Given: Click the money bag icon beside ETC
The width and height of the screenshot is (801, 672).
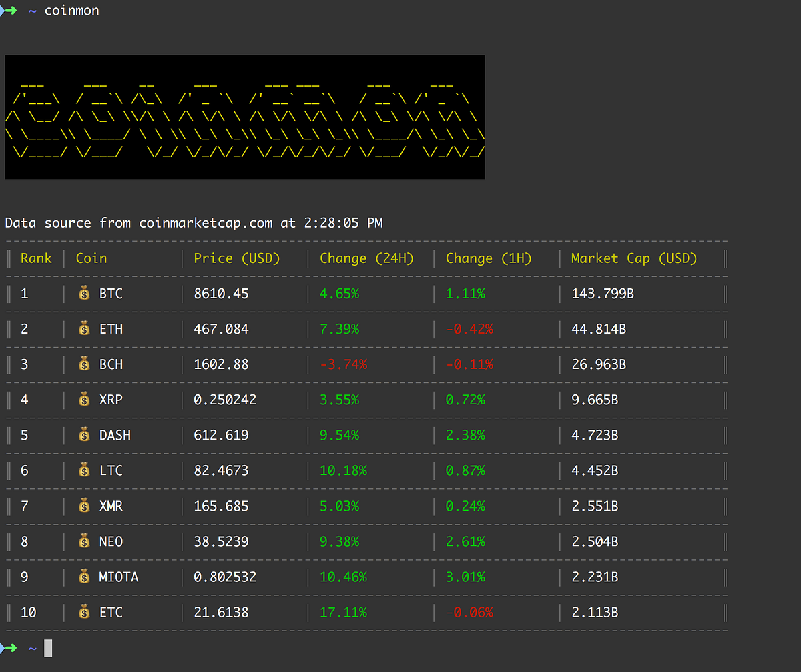Looking at the screenshot, I should [x=84, y=611].
